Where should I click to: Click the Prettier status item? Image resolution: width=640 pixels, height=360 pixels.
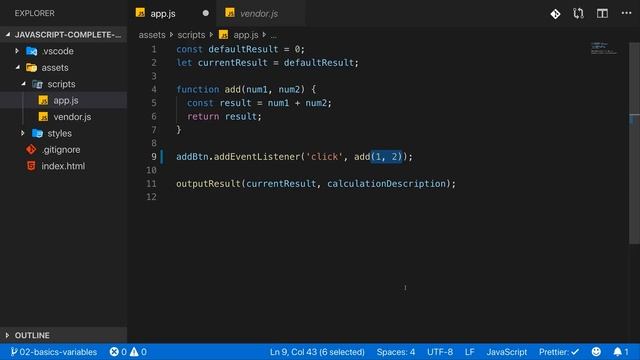[558, 351]
